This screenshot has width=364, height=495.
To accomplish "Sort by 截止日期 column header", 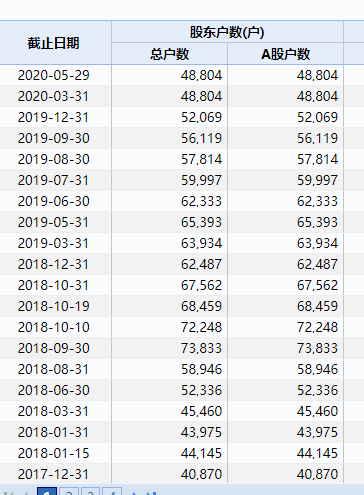I will 53,43.
